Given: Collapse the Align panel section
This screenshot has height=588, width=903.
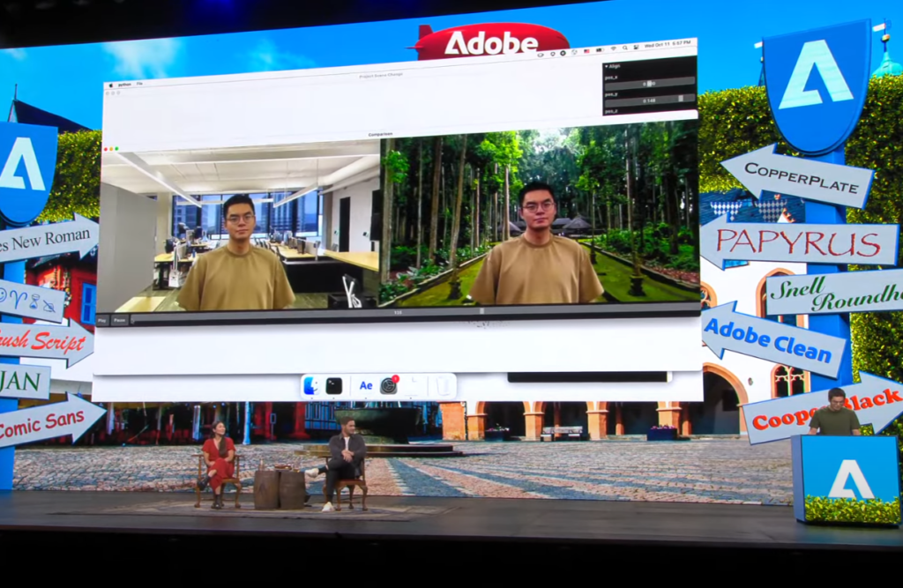Looking at the screenshot, I should pyautogui.click(x=607, y=66).
